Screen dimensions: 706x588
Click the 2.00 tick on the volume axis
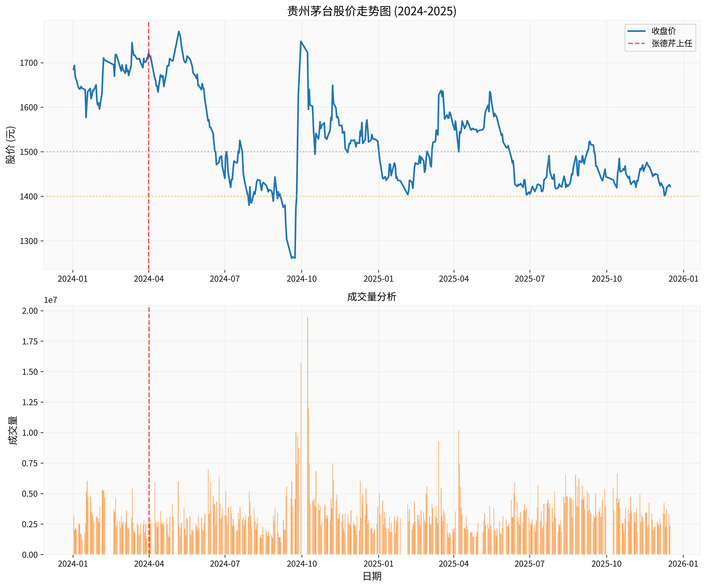click(30, 311)
